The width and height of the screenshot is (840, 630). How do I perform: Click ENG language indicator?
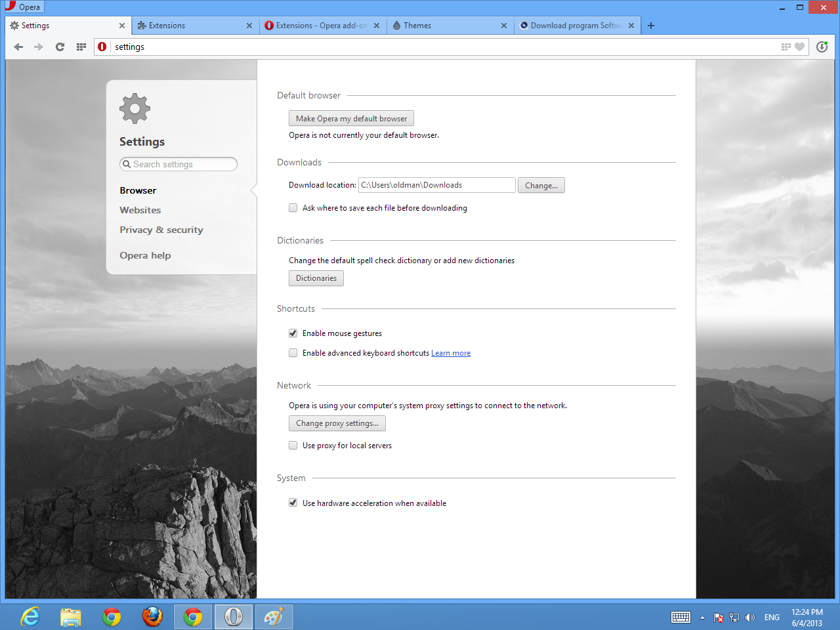pyautogui.click(x=772, y=618)
